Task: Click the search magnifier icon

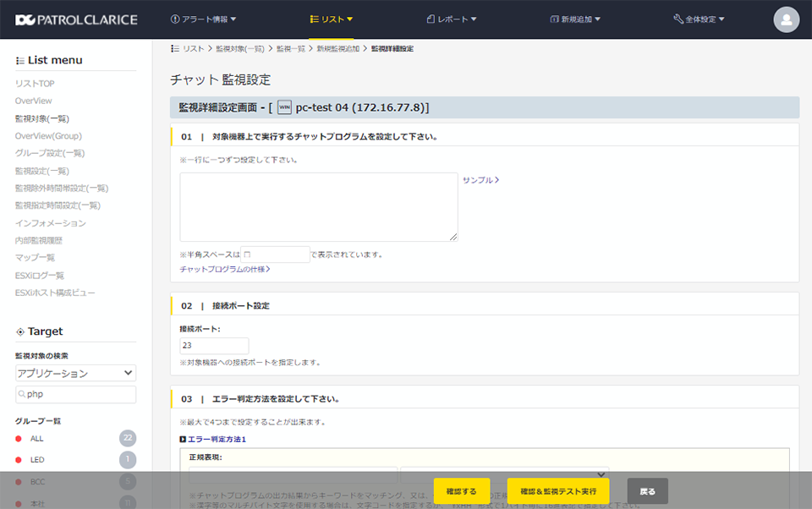Action: [22, 394]
